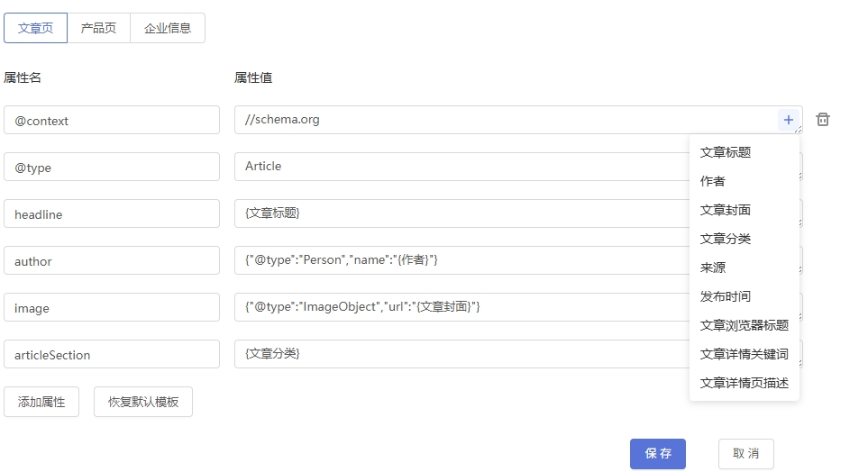Open the 企业信息 tab
Screen dimensions: 868x472
(168, 28)
